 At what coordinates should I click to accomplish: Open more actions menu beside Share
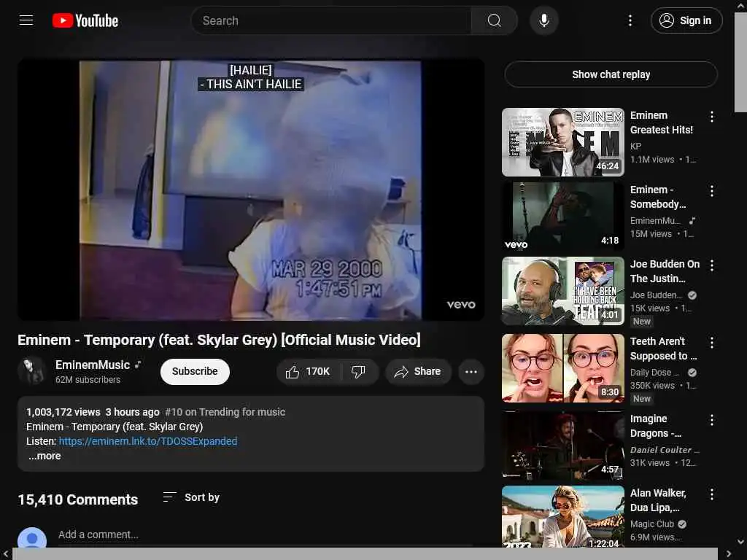pyautogui.click(x=471, y=372)
